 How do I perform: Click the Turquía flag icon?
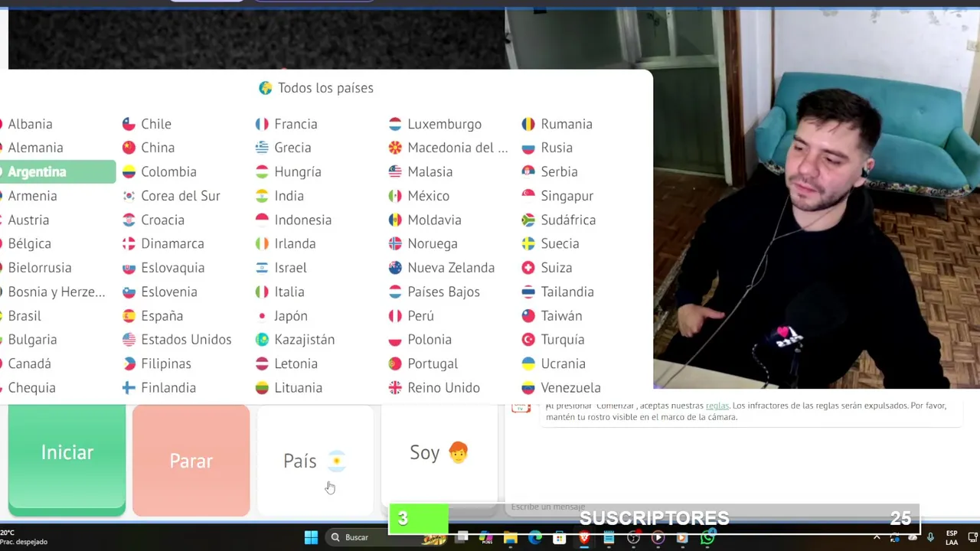[528, 339]
